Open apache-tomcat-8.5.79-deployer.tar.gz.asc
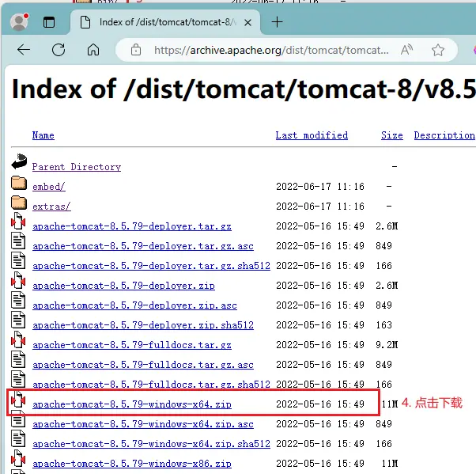The image size is (476, 474). coord(143,246)
